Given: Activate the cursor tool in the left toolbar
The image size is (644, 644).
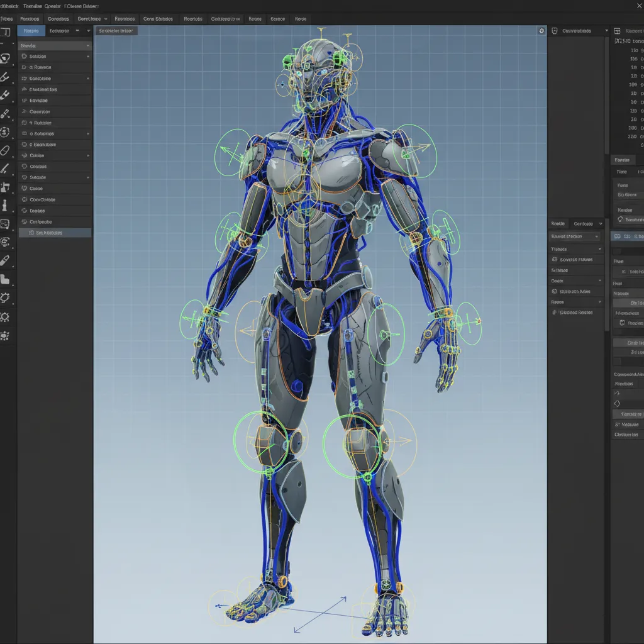Looking at the screenshot, I should coord(8,57).
